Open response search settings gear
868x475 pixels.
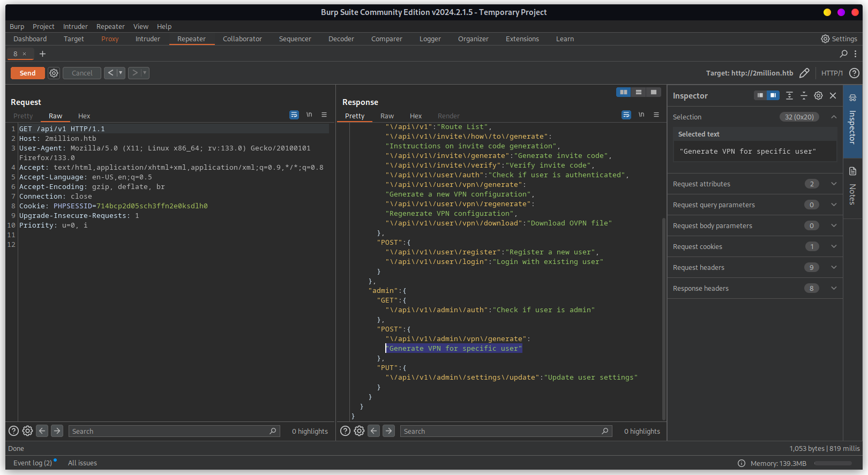pos(359,431)
